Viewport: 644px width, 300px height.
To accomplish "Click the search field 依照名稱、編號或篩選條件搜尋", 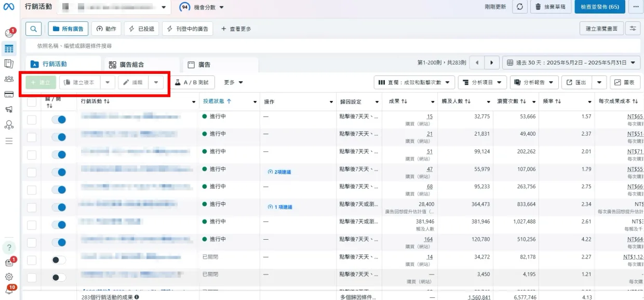I will click(x=332, y=46).
